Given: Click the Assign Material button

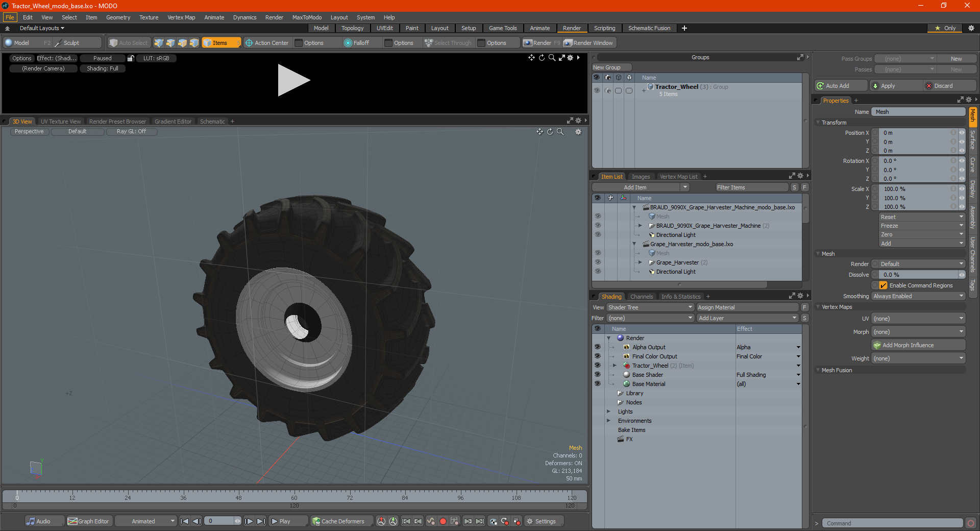Looking at the screenshot, I should click(x=747, y=307).
